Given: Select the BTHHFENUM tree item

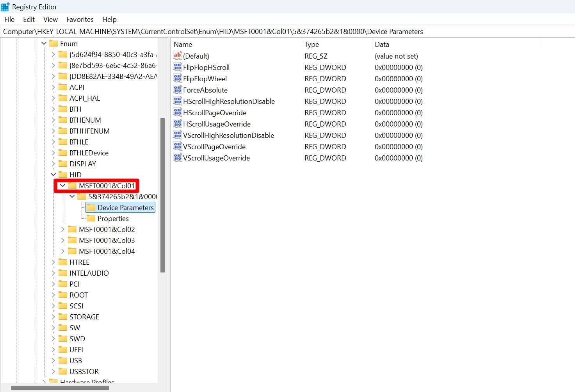Looking at the screenshot, I should coord(89,131).
